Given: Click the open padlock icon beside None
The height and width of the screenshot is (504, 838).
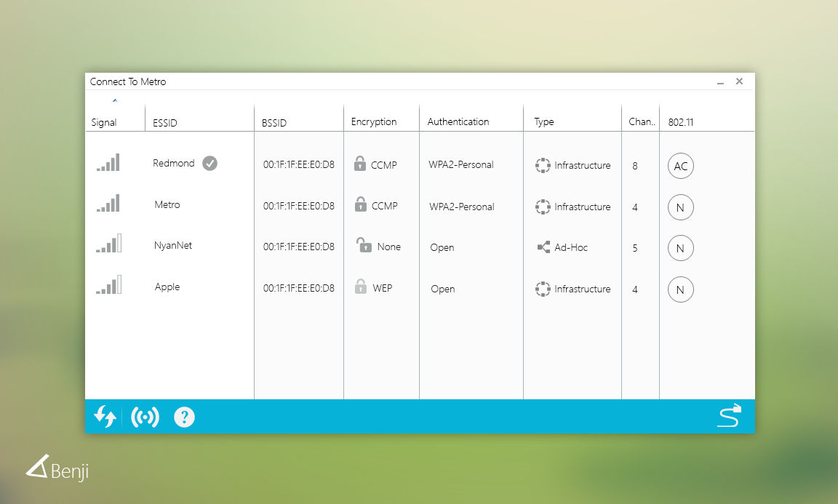Looking at the screenshot, I should pyautogui.click(x=364, y=245).
